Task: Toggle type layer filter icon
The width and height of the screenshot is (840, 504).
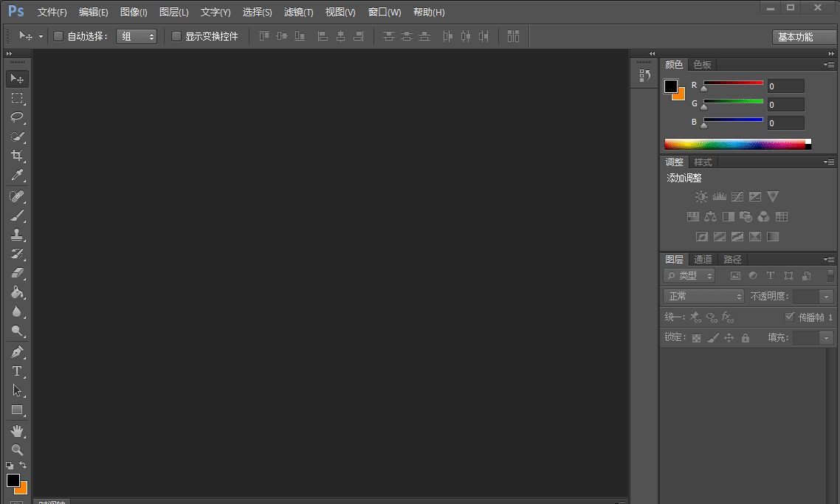Action: [x=771, y=275]
